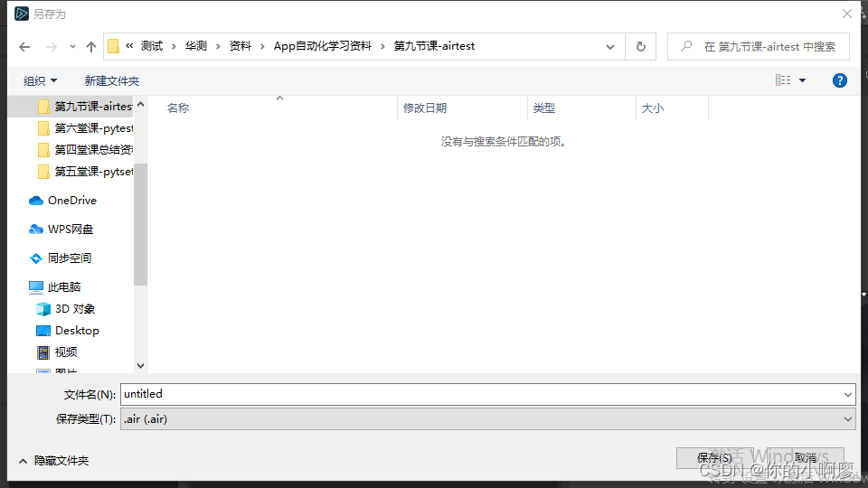
Task: Click 此电脑 in the navigation pane
Action: tap(63, 287)
